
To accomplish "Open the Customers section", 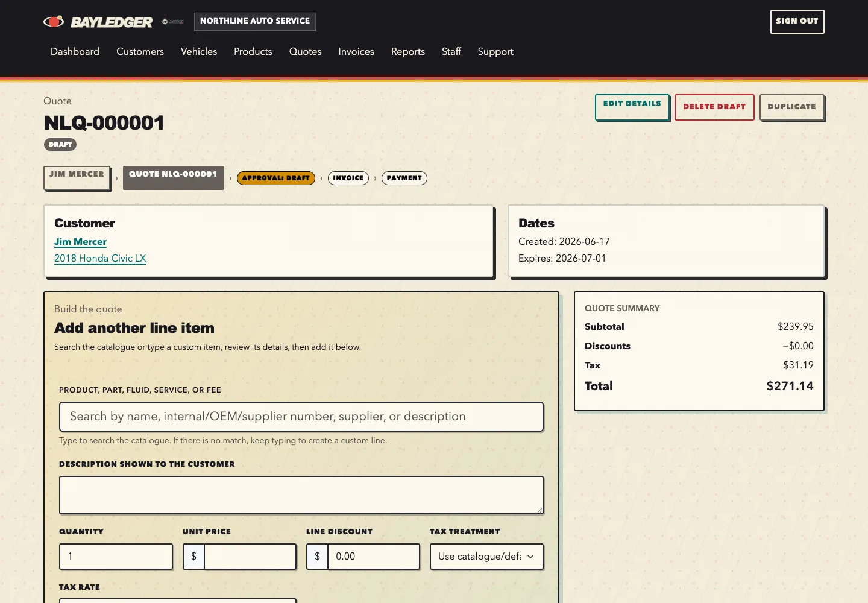I will [140, 52].
